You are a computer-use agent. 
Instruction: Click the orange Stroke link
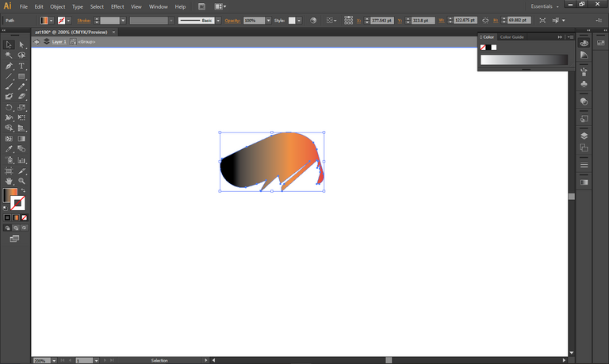tap(84, 21)
